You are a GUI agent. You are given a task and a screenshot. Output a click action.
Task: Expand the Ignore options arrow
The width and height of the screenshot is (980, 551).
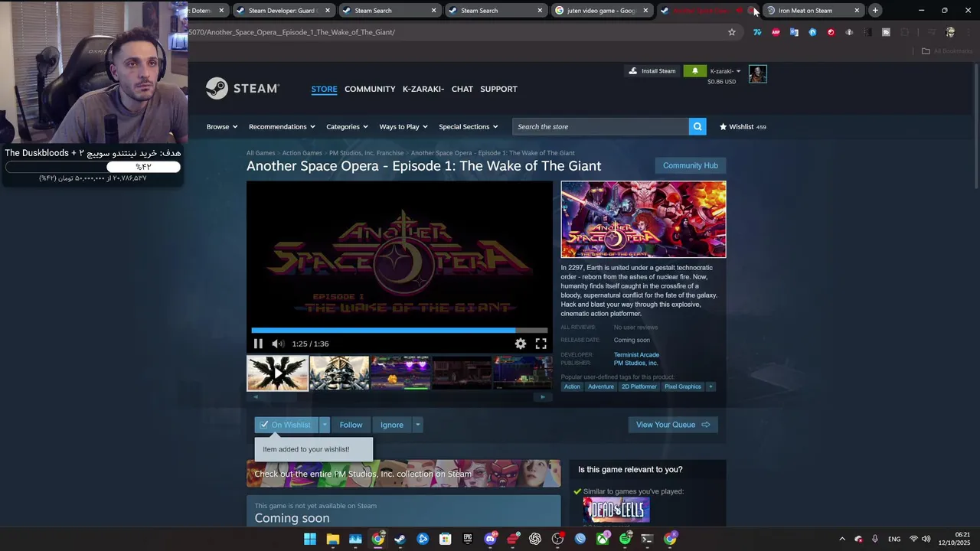pos(417,425)
